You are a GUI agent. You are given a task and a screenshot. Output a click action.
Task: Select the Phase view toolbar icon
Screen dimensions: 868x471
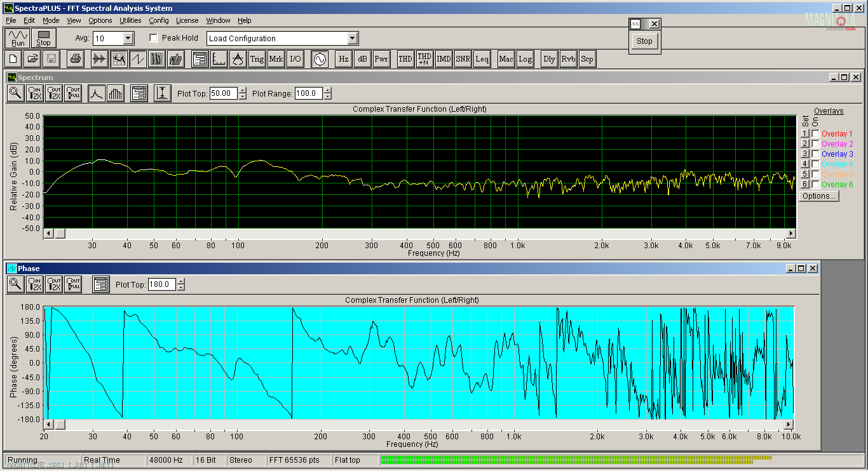coord(137,59)
